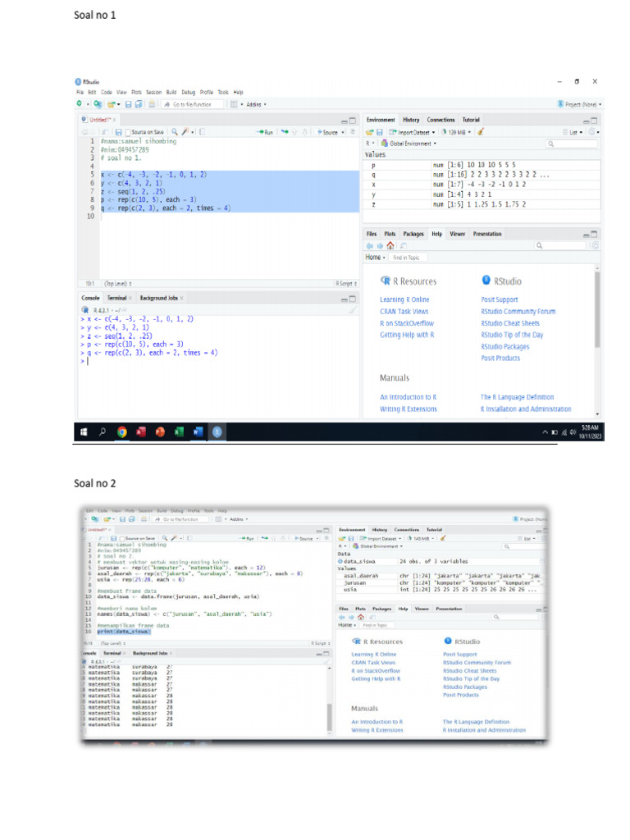Open the Addins dropdown in top RStudio toolbar
The height and width of the screenshot is (840, 630).
click(256, 104)
